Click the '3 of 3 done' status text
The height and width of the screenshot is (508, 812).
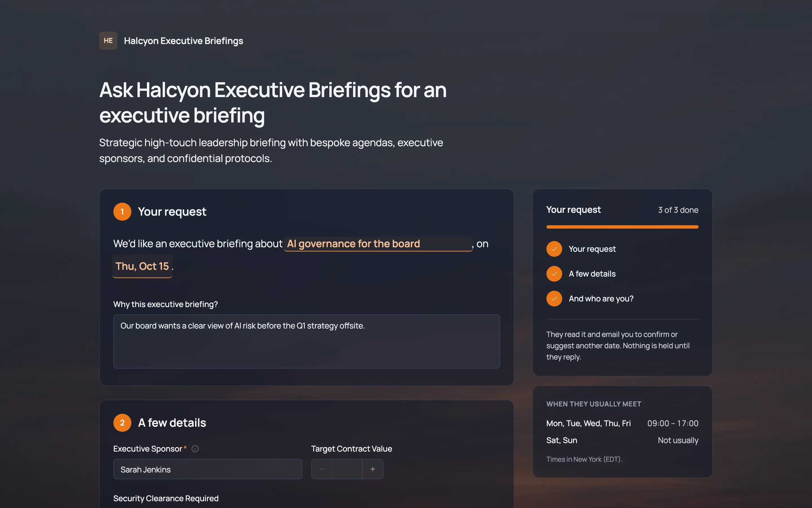pyautogui.click(x=678, y=210)
